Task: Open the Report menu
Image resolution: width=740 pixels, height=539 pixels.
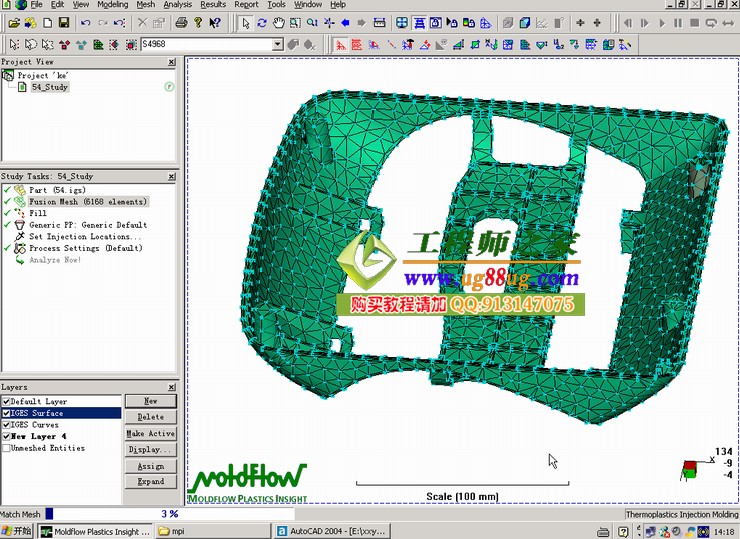Action: pyautogui.click(x=246, y=5)
